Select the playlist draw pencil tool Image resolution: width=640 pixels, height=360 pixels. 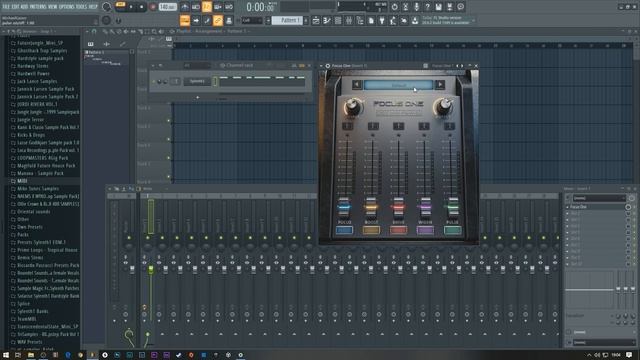tap(105, 31)
